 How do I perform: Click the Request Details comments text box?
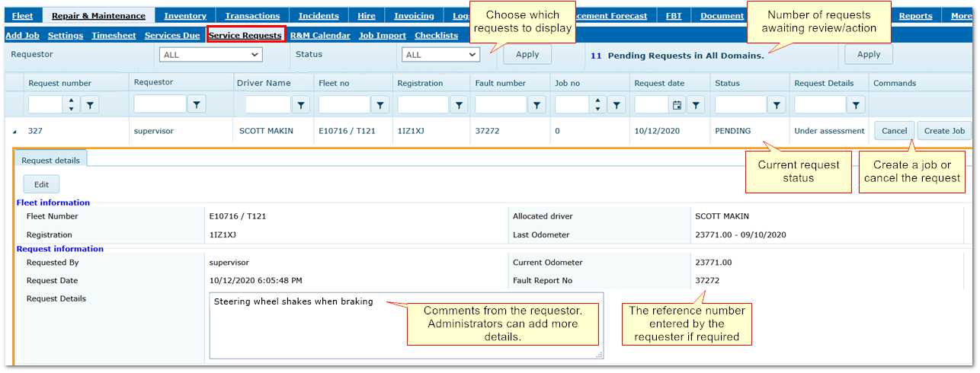(405, 325)
